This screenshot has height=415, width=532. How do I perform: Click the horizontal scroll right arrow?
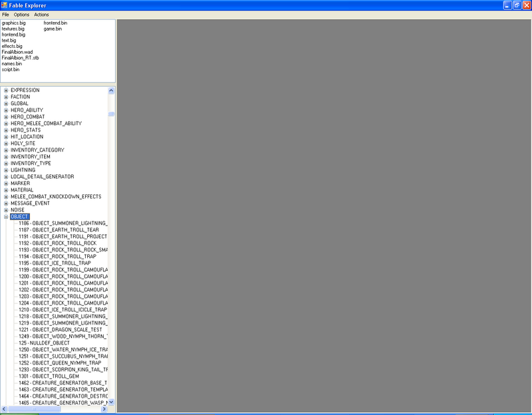[104, 409]
